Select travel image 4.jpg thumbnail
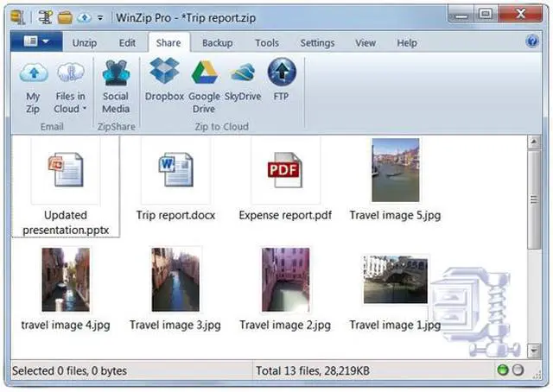The width and height of the screenshot is (553, 392). [x=66, y=280]
